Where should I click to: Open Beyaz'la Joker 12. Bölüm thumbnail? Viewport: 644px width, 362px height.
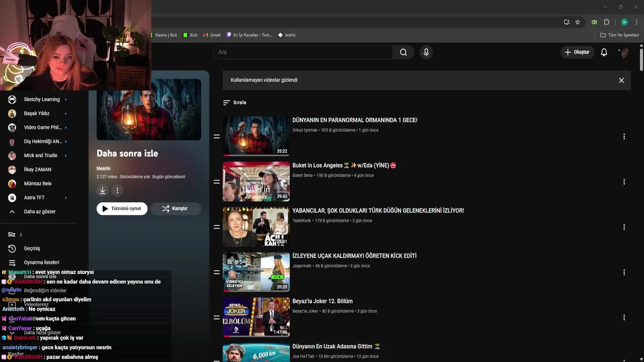pos(256,317)
